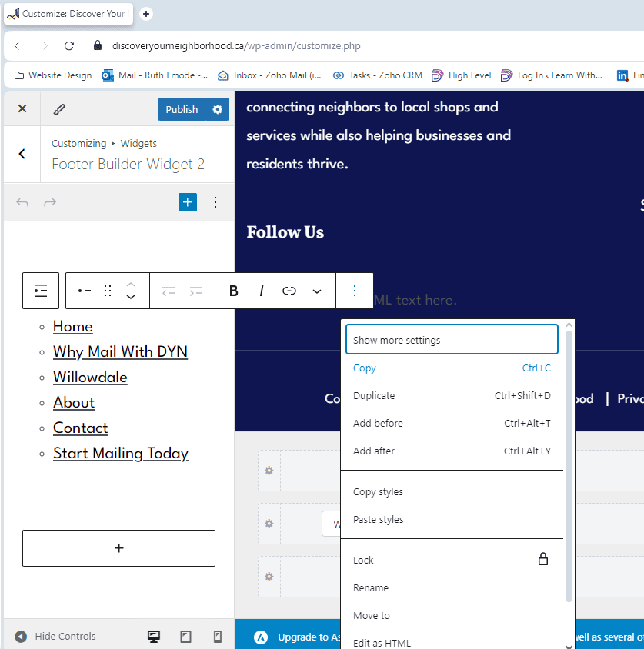Toggle bold formatting
Image resolution: width=644 pixels, height=649 pixels.
[234, 291]
